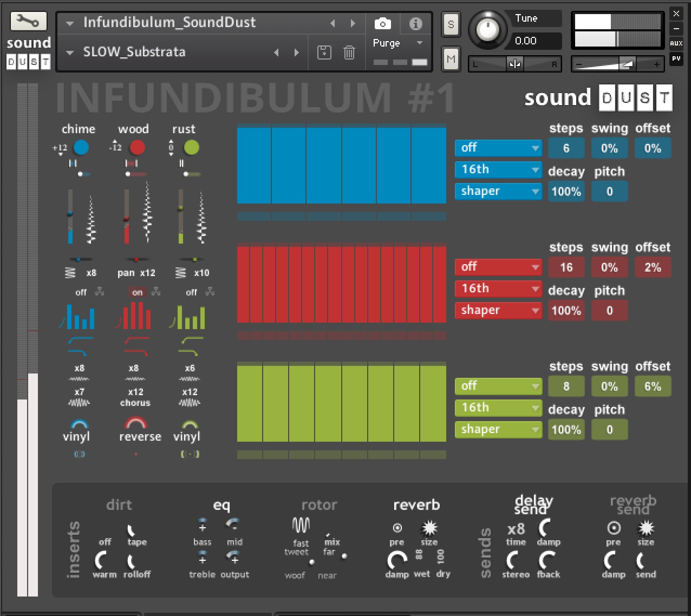The height and width of the screenshot is (616, 691).
Task: Open the red shaper dropdown
Action: coord(498,310)
